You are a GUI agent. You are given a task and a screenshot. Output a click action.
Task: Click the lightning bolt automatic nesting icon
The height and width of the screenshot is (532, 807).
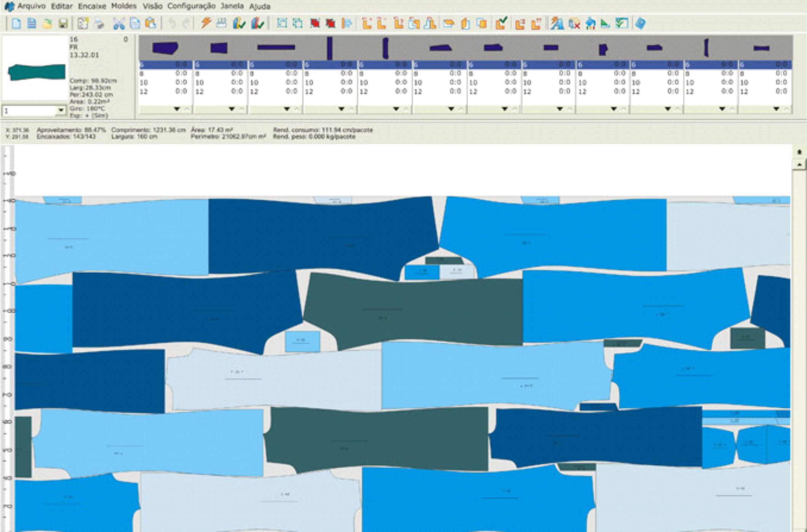click(x=206, y=23)
